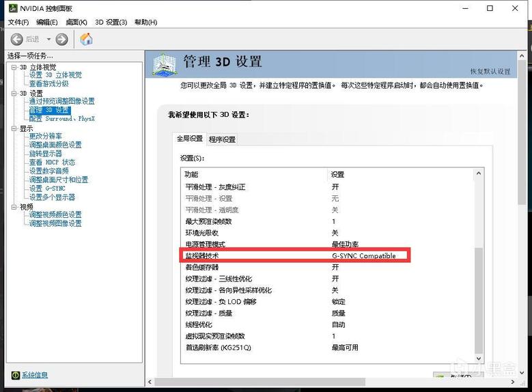Collapse the 显示 tree section
532x392 pixels.
[x=14, y=128]
